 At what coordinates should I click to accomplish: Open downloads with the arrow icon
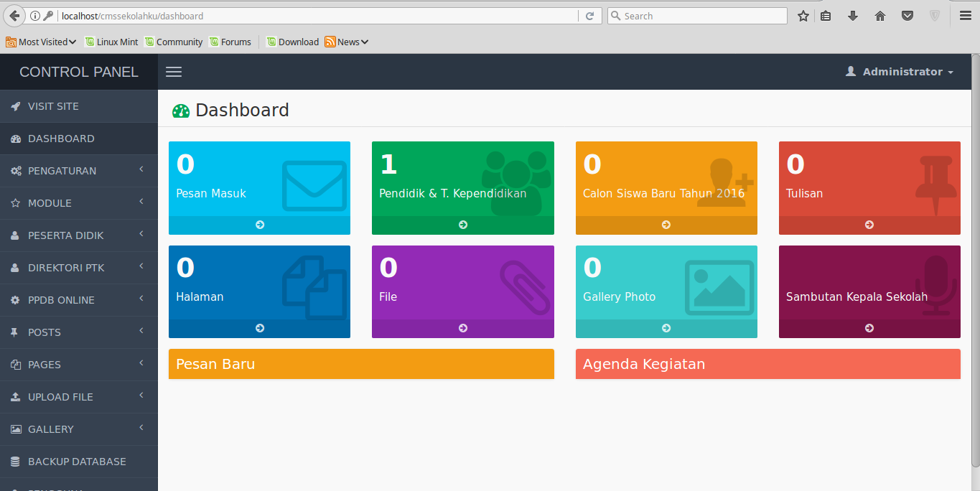point(852,15)
